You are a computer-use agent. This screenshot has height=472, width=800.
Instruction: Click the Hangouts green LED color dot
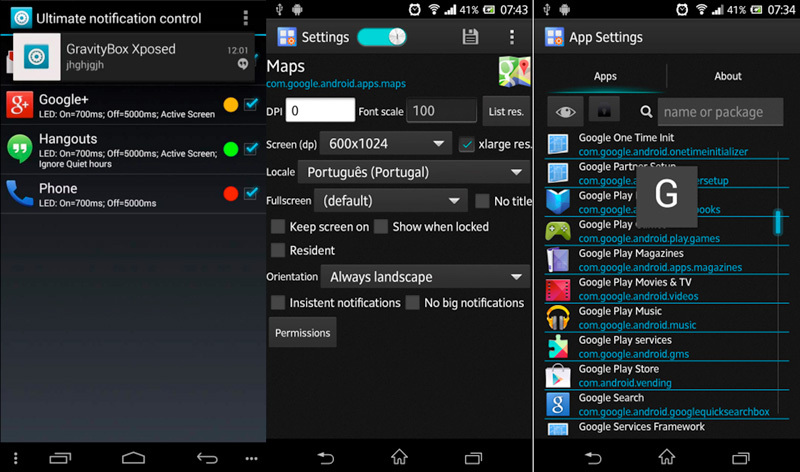231,149
